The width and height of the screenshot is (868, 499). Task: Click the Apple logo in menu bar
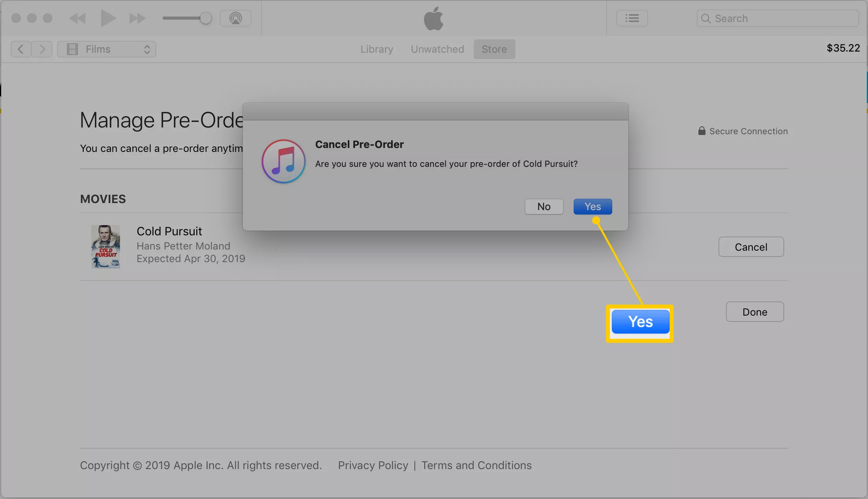tap(433, 17)
